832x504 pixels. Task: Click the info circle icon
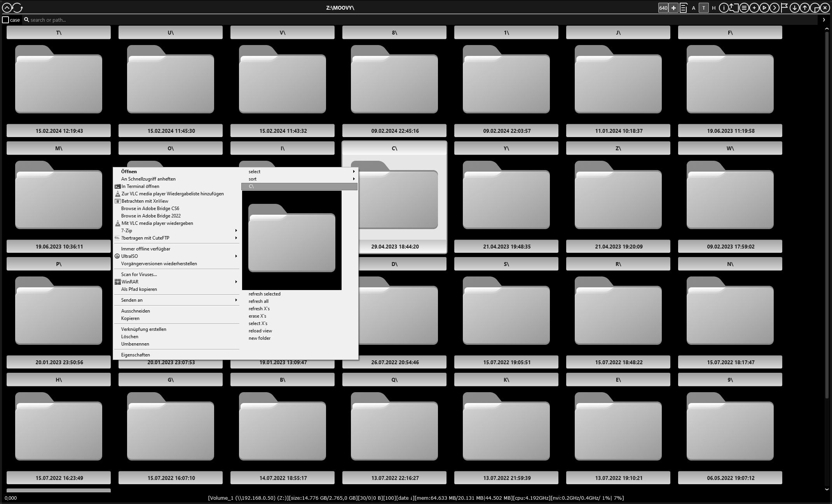[724, 8]
